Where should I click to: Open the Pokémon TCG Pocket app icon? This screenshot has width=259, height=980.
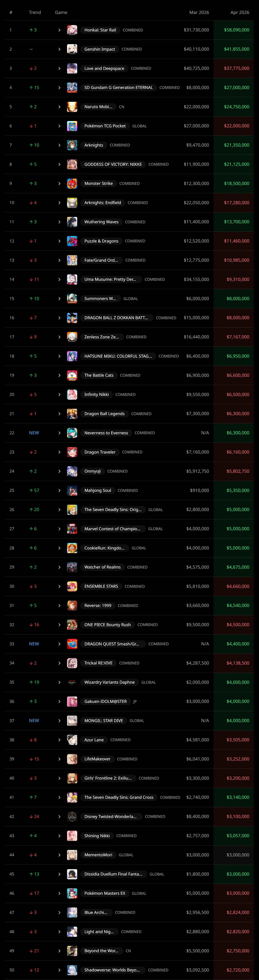(72, 126)
